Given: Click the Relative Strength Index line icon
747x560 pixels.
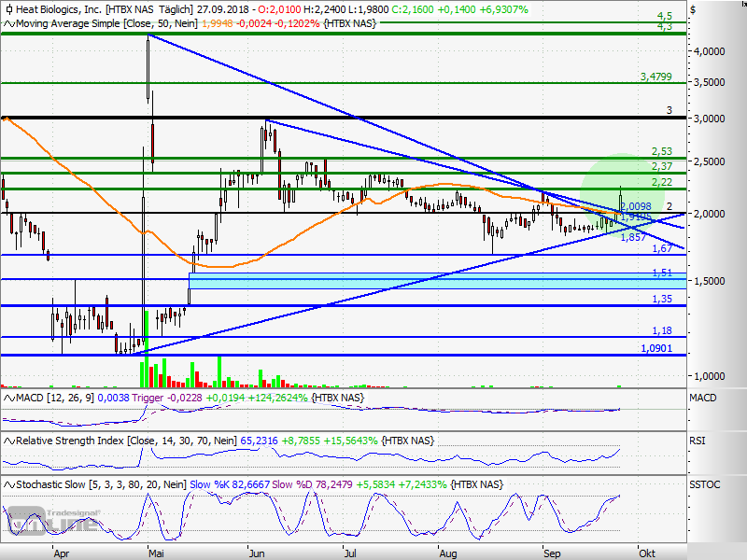Looking at the screenshot, I should tap(9, 441).
